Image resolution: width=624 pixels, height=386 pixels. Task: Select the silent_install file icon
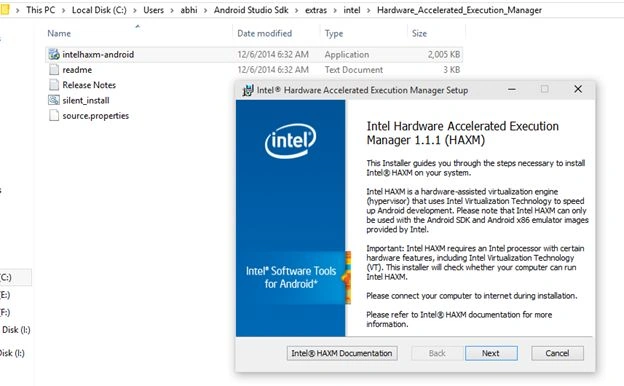click(x=54, y=100)
